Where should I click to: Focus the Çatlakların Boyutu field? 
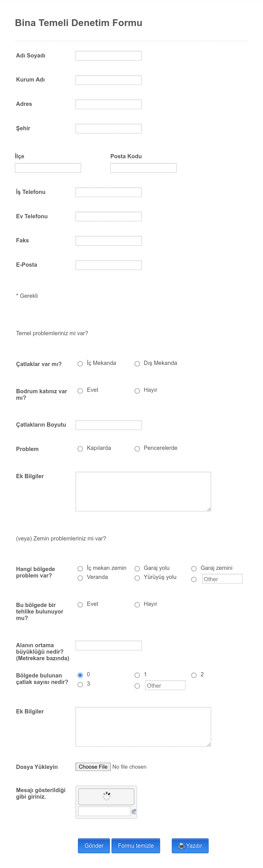(108, 425)
